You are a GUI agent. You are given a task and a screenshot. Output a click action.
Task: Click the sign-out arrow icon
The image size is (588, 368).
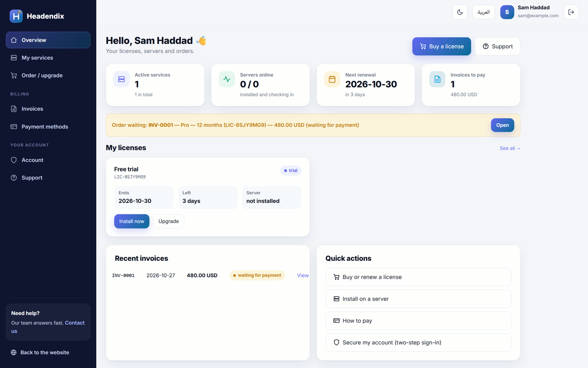pyautogui.click(x=571, y=12)
